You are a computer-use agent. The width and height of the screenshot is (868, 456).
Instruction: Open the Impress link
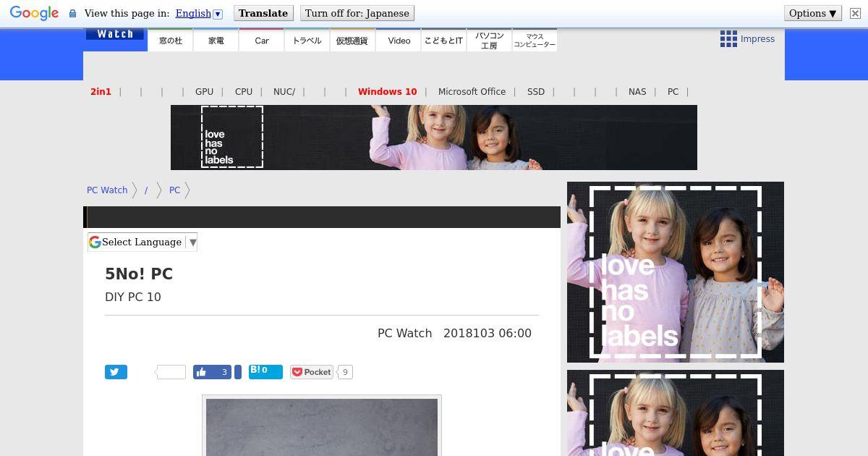click(x=757, y=39)
